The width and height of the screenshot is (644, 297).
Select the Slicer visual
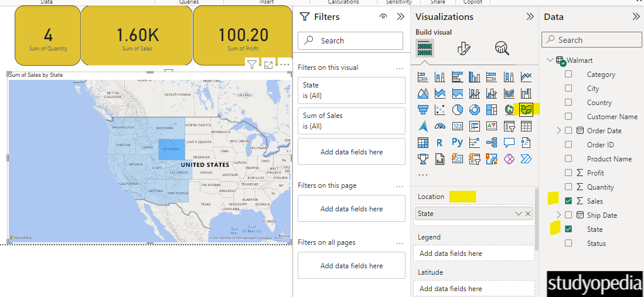tap(509, 126)
